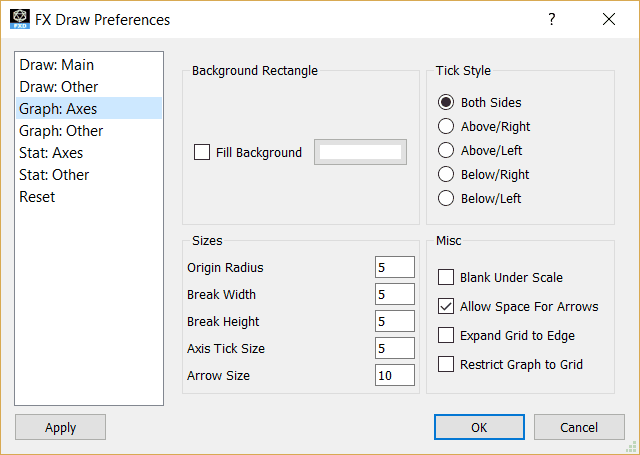Click the Arrow Size label
The width and height of the screenshot is (640, 455).
click(x=218, y=375)
